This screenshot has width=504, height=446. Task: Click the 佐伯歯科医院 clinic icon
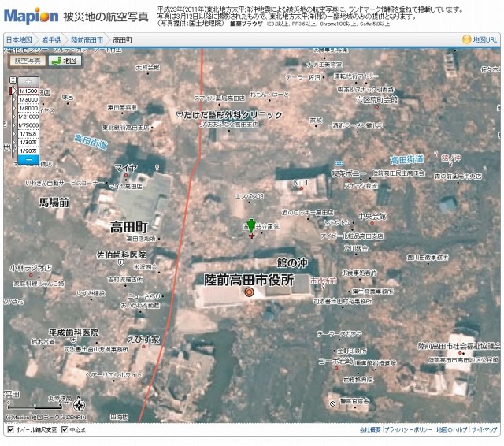(120, 262)
